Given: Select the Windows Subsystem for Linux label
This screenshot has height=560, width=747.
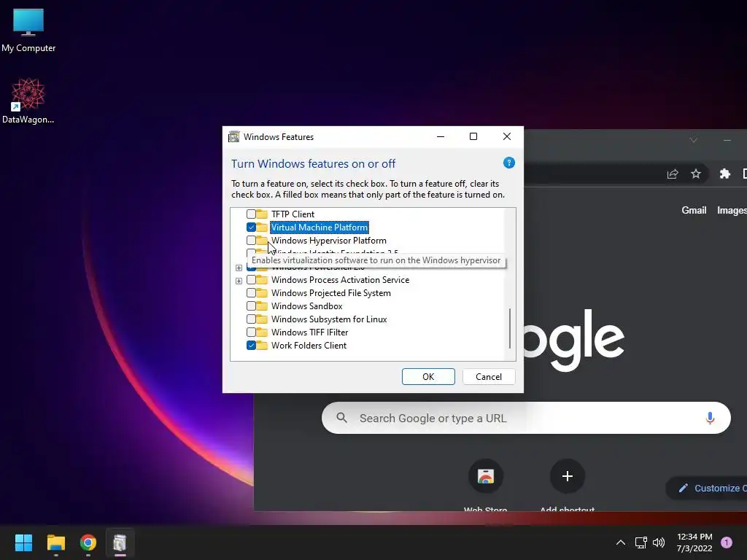Looking at the screenshot, I should click(x=329, y=319).
